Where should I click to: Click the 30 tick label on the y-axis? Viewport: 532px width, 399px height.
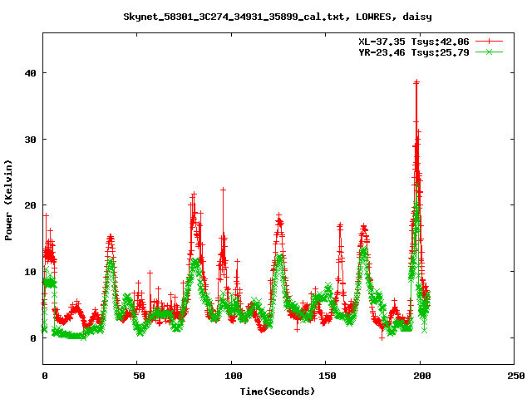pyautogui.click(x=30, y=139)
